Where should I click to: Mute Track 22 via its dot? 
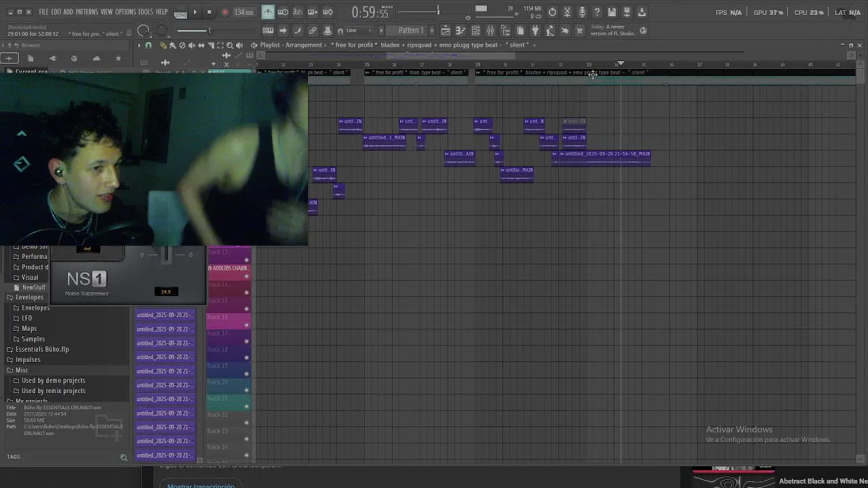tap(246, 422)
